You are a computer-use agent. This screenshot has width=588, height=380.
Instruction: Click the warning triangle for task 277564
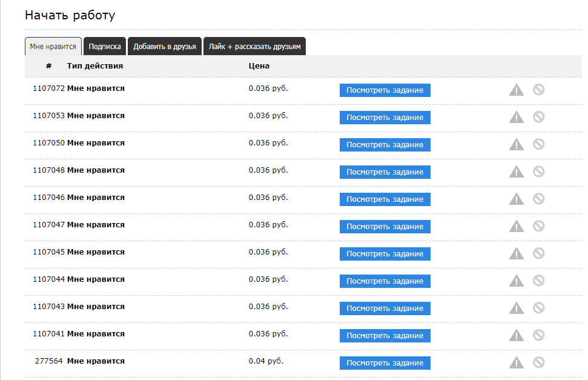517,362
